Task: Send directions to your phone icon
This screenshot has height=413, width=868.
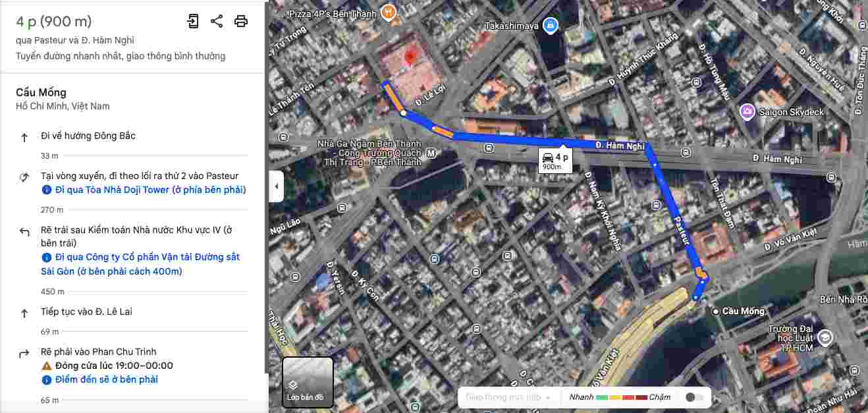Action: tap(192, 21)
